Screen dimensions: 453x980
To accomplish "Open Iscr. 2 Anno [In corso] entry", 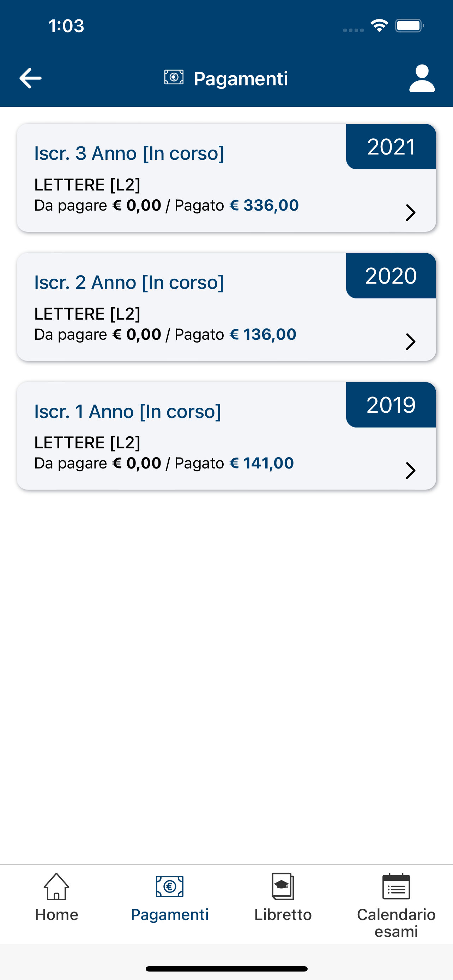I will coord(129,282).
